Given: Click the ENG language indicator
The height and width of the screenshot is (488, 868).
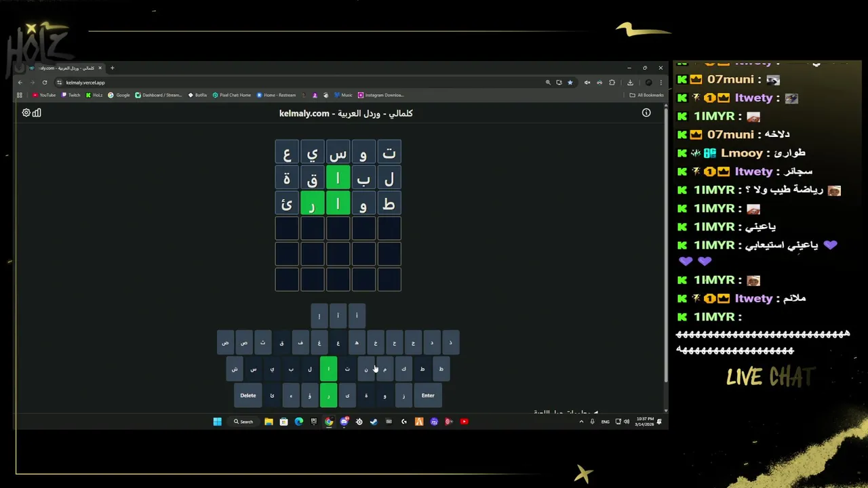Looking at the screenshot, I should click(x=605, y=422).
